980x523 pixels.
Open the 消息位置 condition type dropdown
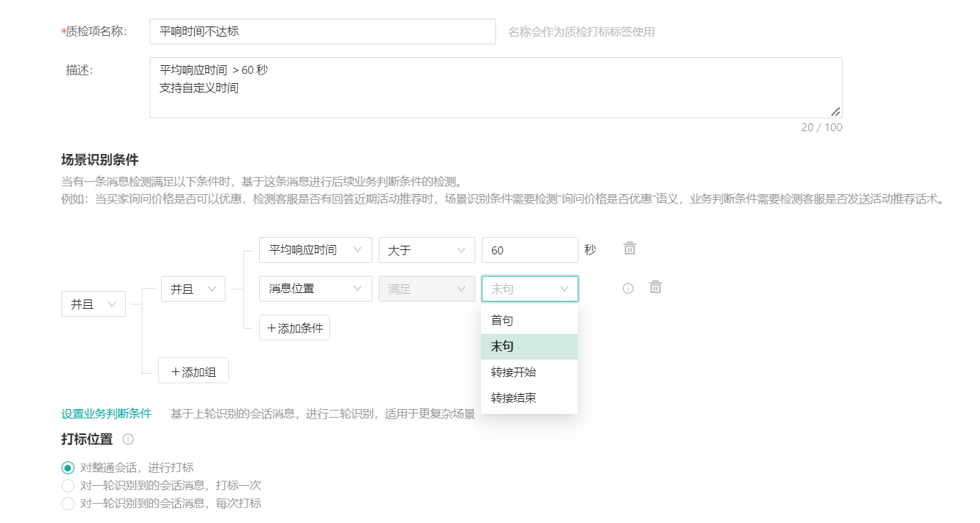point(316,289)
